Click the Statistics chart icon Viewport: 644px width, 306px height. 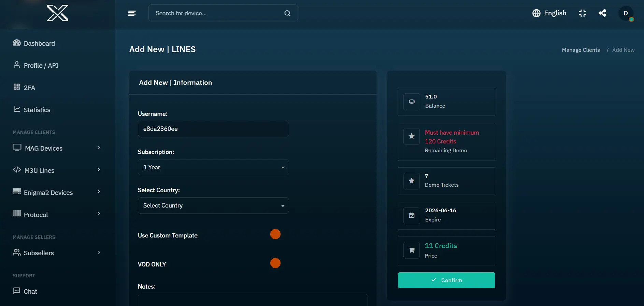click(x=17, y=109)
